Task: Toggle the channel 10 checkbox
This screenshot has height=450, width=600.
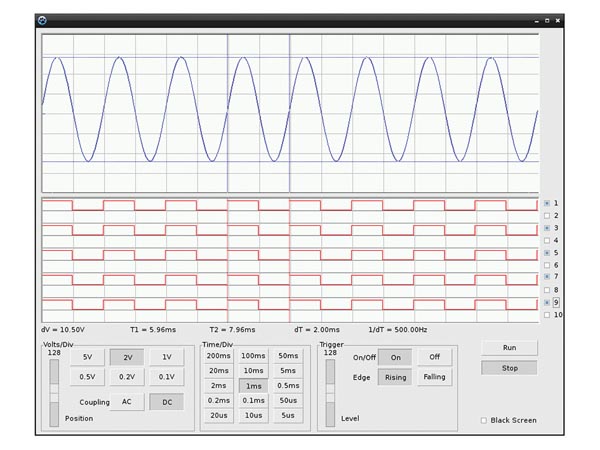Action: click(x=547, y=315)
